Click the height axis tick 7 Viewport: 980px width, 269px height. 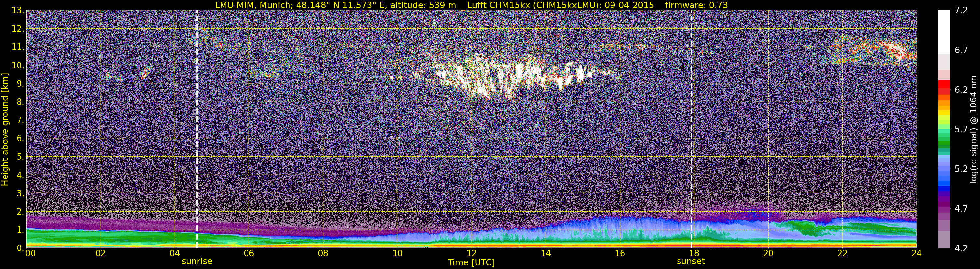[20, 120]
